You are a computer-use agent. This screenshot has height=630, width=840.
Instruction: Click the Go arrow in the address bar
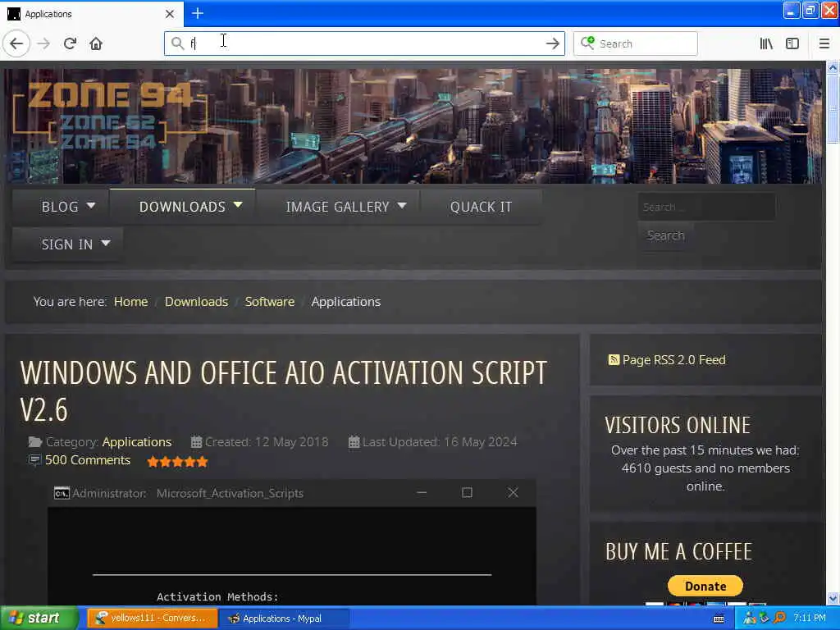(x=552, y=43)
